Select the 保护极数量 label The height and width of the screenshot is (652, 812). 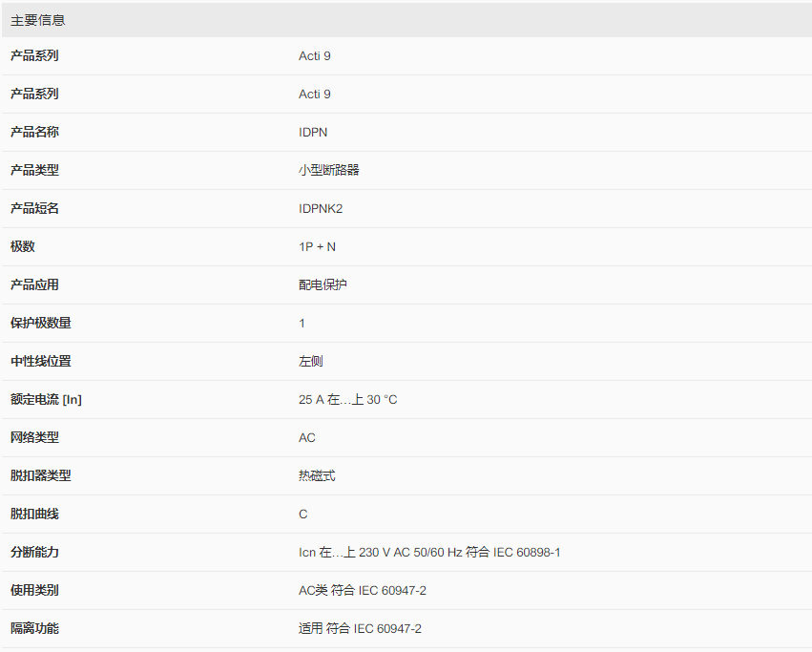click(x=41, y=323)
